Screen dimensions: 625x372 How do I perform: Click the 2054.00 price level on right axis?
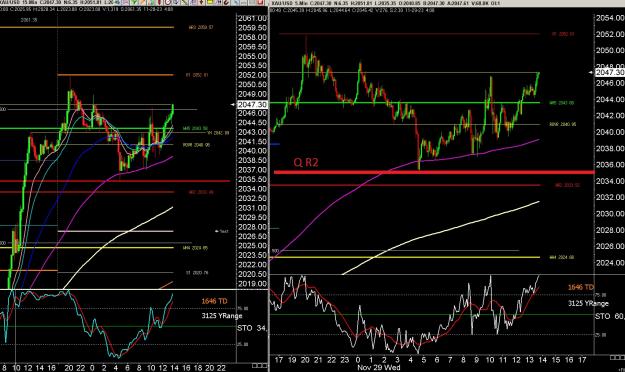[x=610, y=18]
